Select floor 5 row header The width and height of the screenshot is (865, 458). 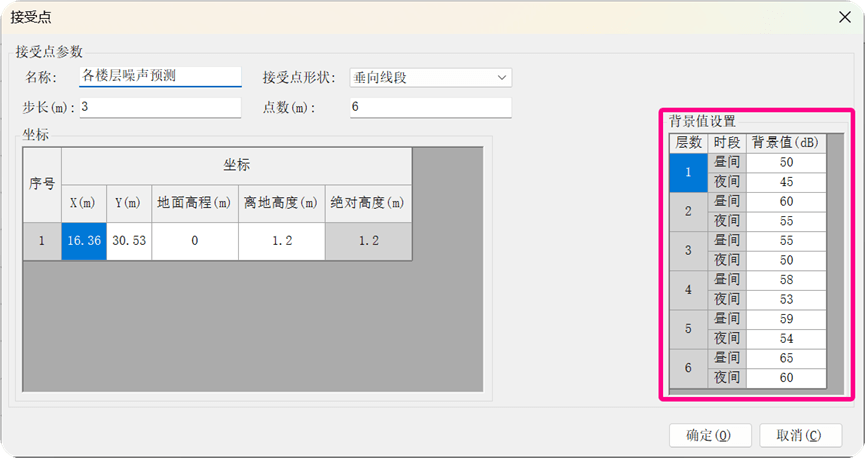688,329
